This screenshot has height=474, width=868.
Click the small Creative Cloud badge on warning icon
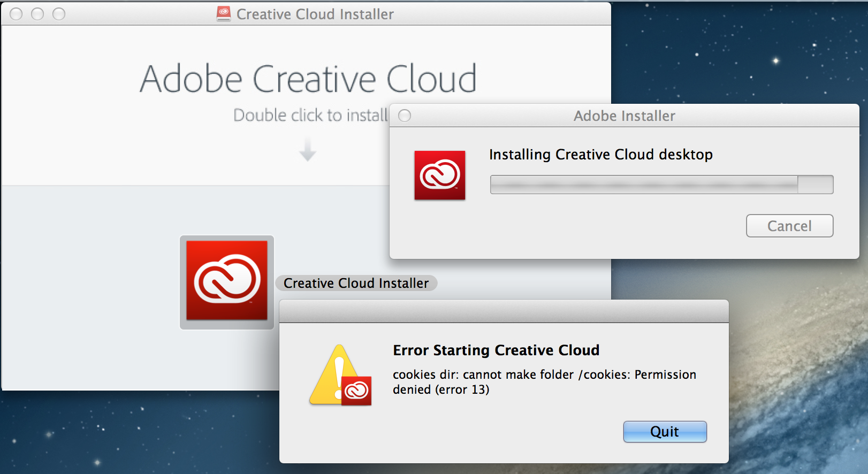pos(356,391)
